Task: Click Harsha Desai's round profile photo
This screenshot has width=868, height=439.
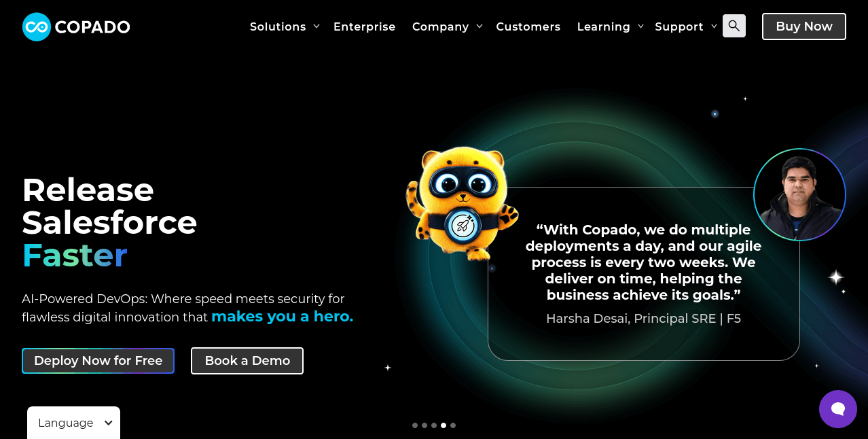Action: tap(799, 194)
